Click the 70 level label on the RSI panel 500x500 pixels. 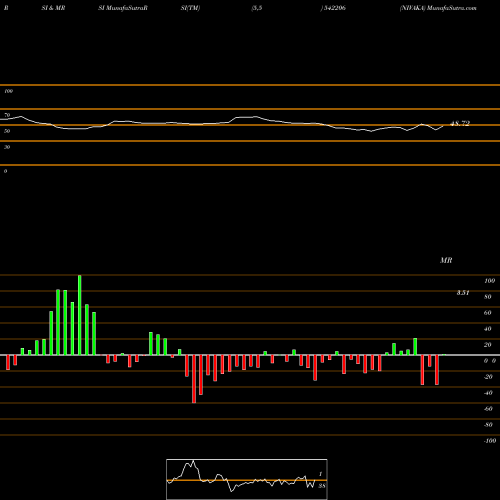[x=7, y=115]
